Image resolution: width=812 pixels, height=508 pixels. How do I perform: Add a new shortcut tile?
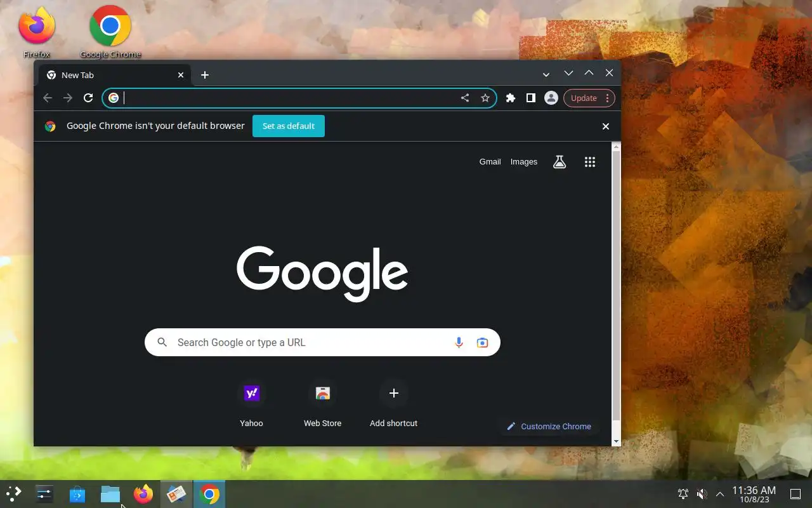click(393, 402)
